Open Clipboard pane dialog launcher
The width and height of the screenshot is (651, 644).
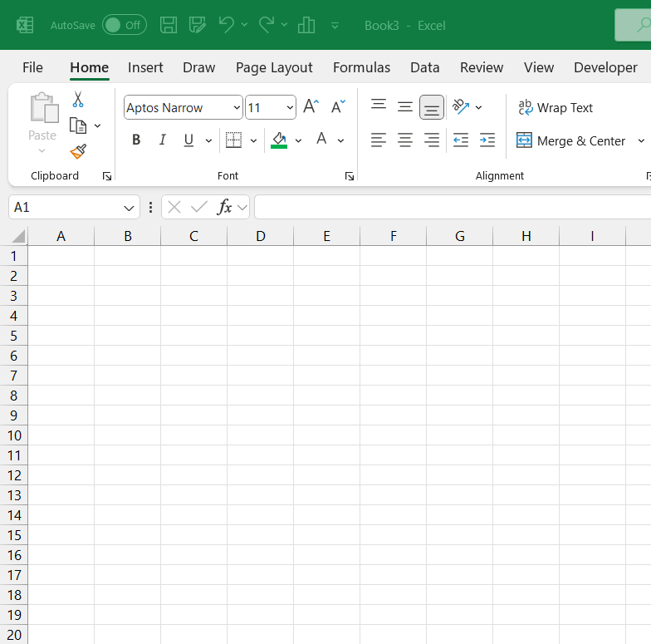[x=106, y=176]
